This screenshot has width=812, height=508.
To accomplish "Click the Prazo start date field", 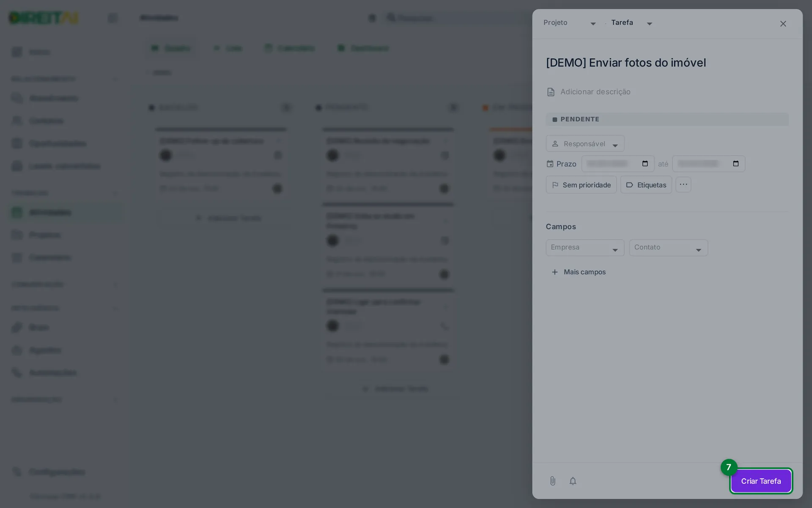I will [618, 164].
